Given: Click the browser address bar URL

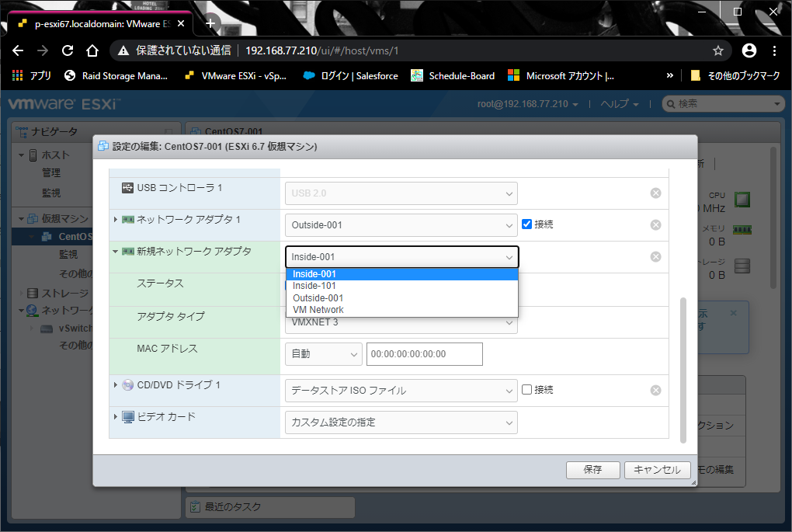Looking at the screenshot, I should click(321, 50).
